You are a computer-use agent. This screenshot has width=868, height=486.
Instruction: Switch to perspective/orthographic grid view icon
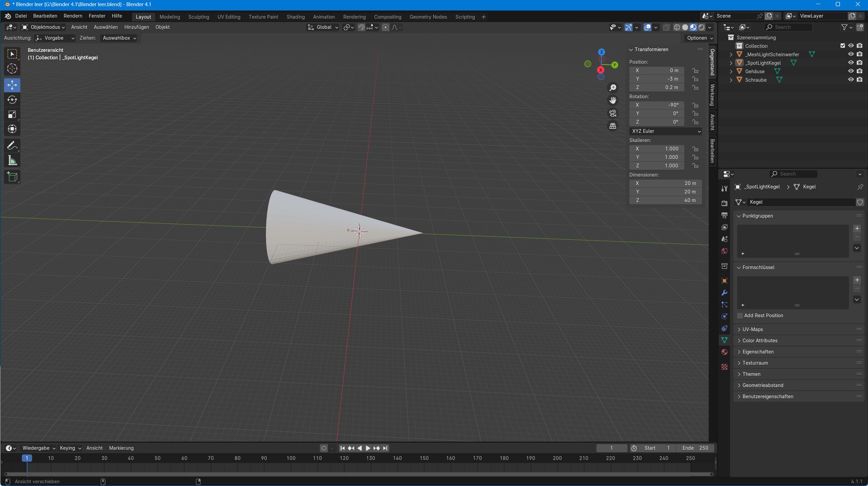613,126
